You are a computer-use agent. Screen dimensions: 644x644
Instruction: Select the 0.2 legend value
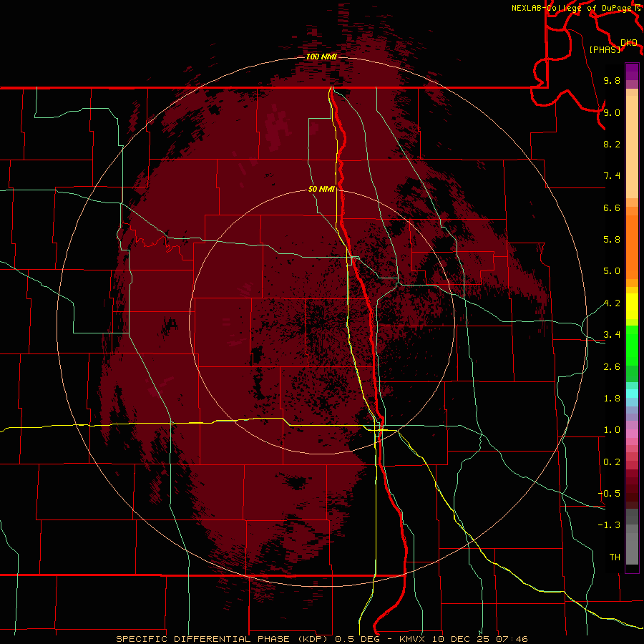612,462
